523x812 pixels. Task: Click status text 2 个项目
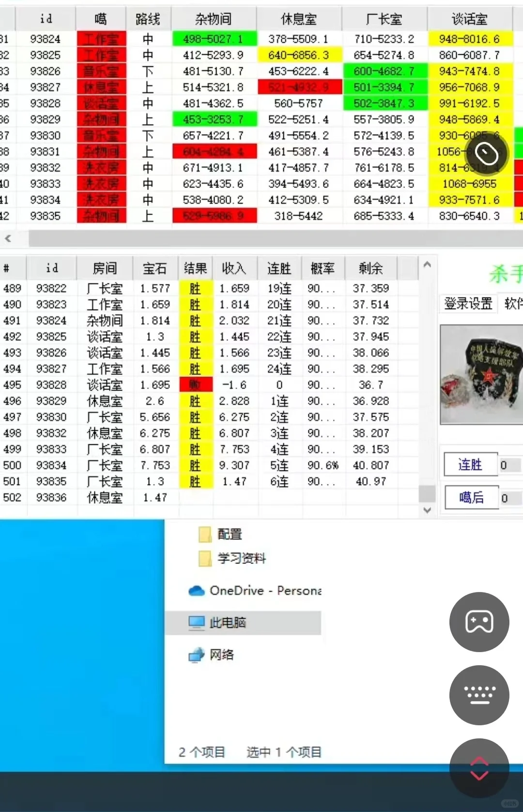[202, 752]
